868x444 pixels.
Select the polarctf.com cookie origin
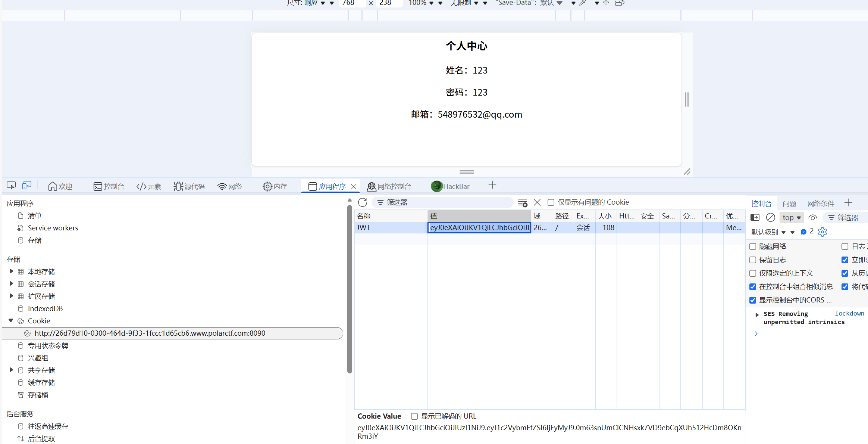click(x=150, y=333)
